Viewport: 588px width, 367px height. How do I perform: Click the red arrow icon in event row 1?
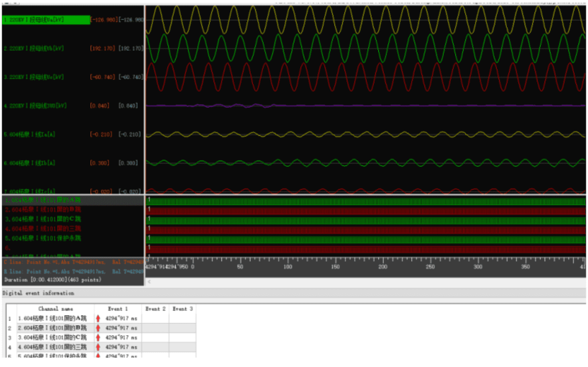click(x=98, y=318)
